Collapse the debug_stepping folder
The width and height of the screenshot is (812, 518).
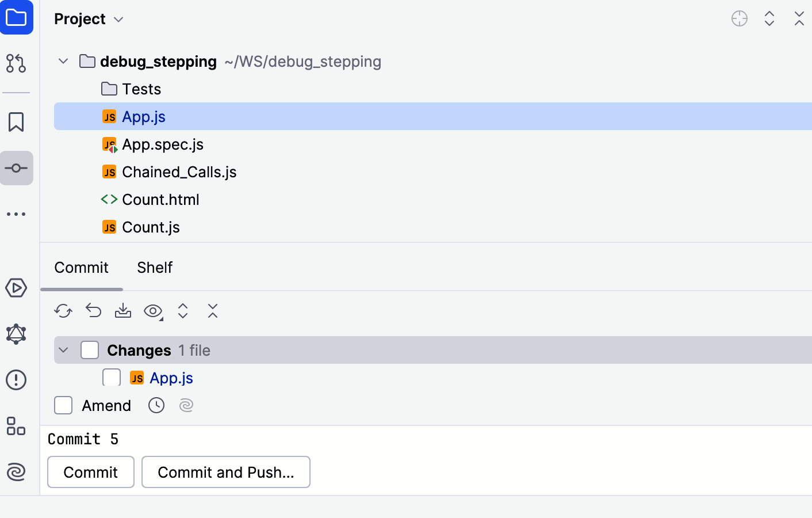(x=63, y=61)
